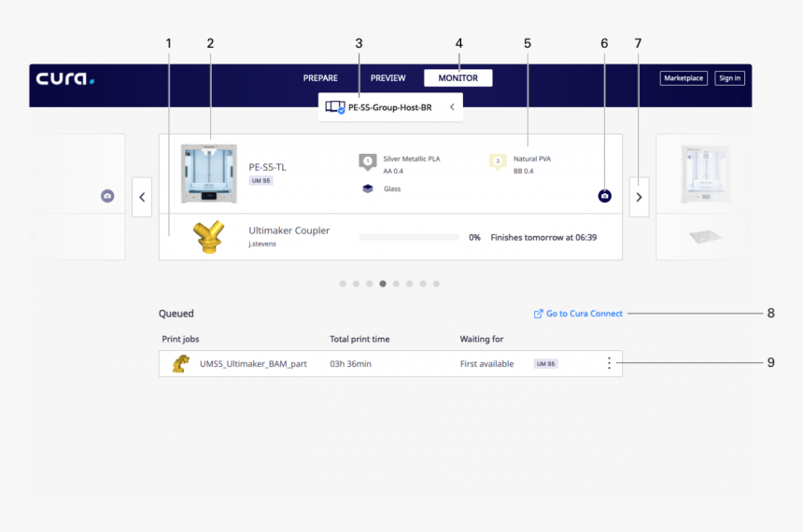Viewport: 803px width, 532px height.
Task: Open the Go to Cura Connect link
Action: pos(578,314)
